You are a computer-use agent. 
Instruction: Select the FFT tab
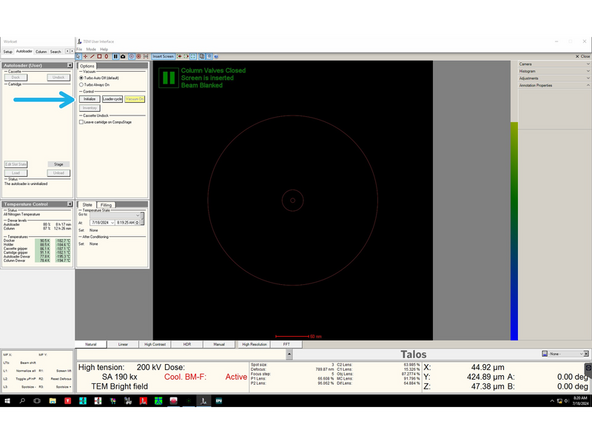(x=287, y=344)
